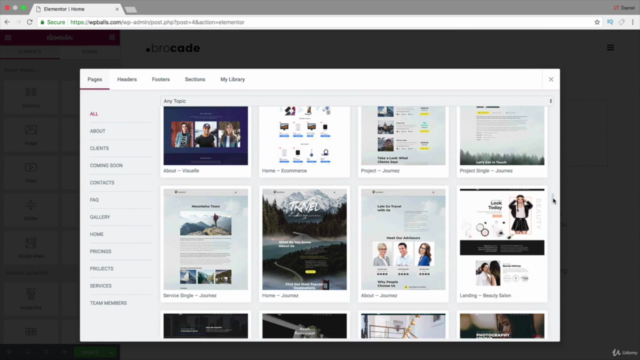This screenshot has height=360, width=640.
Task: Choose the COMING SOON category
Action: pyautogui.click(x=106, y=165)
